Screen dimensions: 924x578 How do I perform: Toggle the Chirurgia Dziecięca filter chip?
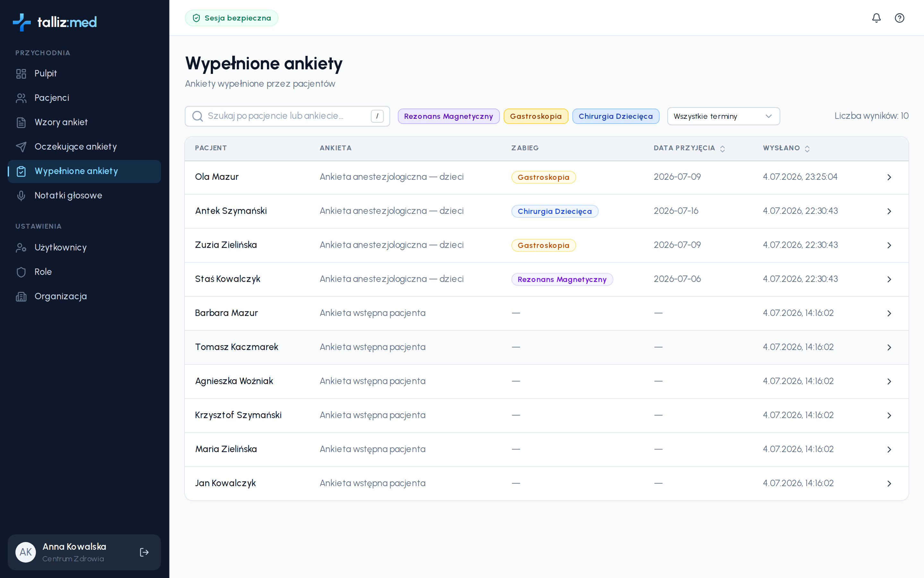point(615,116)
